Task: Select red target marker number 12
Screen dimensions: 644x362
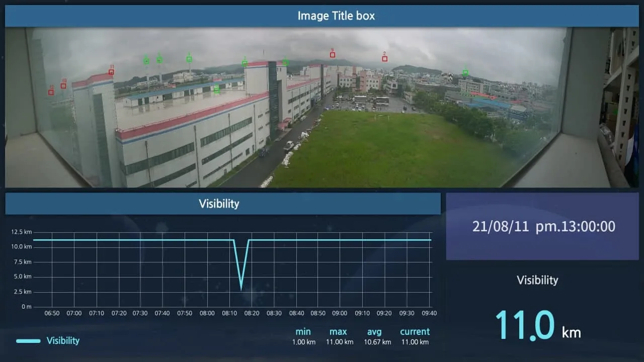Action: pos(51,92)
